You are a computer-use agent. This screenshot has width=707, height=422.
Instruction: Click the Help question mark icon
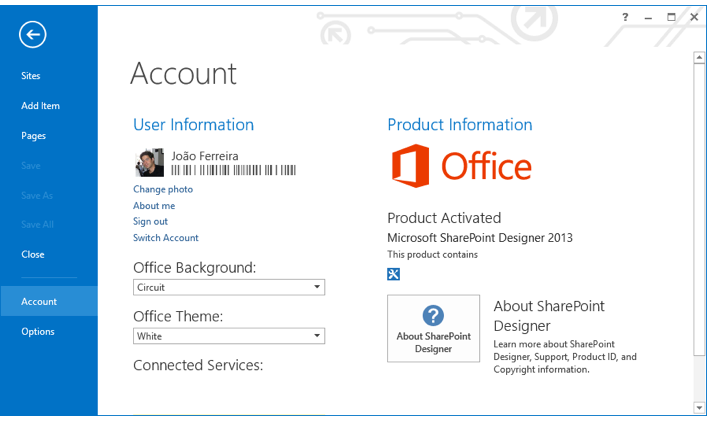click(625, 17)
